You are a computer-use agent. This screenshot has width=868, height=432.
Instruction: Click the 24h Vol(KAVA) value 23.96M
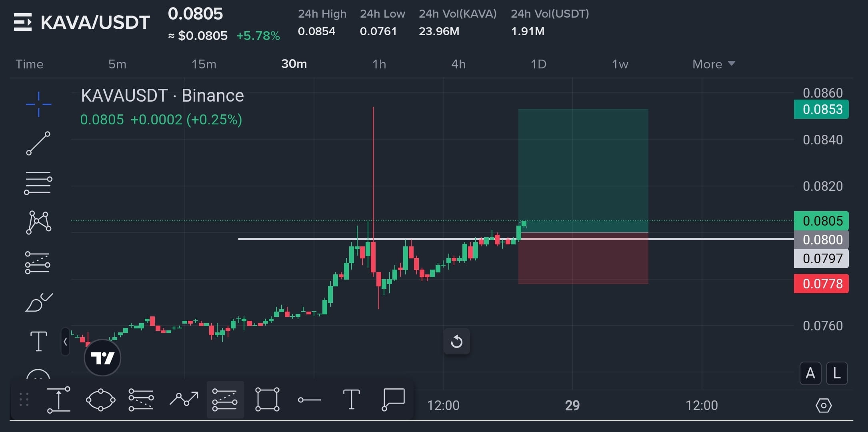(x=439, y=31)
